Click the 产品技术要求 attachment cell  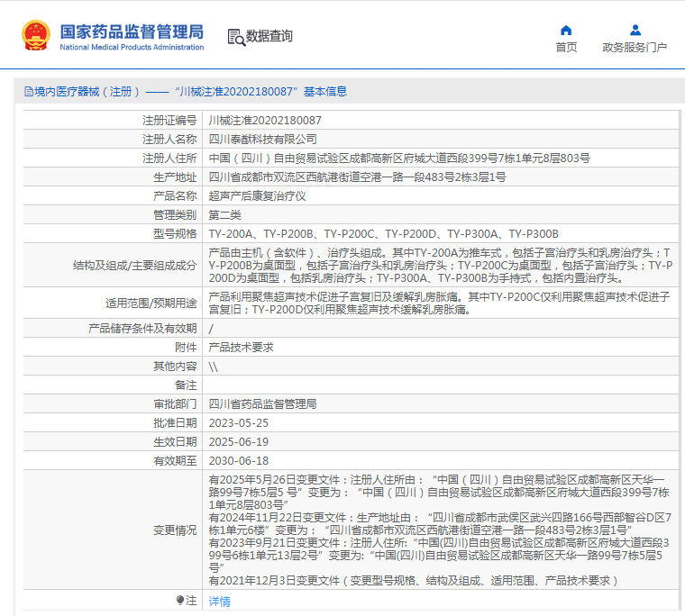click(x=241, y=347)
